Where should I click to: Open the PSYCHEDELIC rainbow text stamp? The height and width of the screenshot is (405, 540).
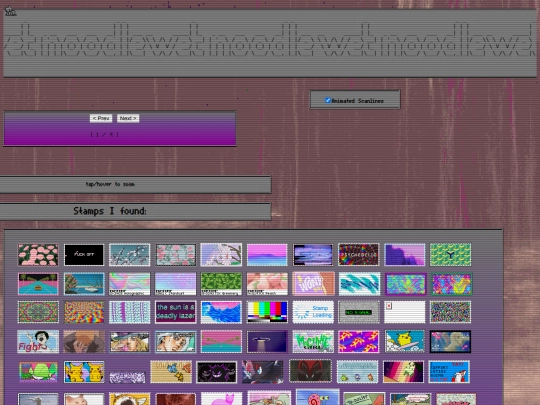point(359,255)
